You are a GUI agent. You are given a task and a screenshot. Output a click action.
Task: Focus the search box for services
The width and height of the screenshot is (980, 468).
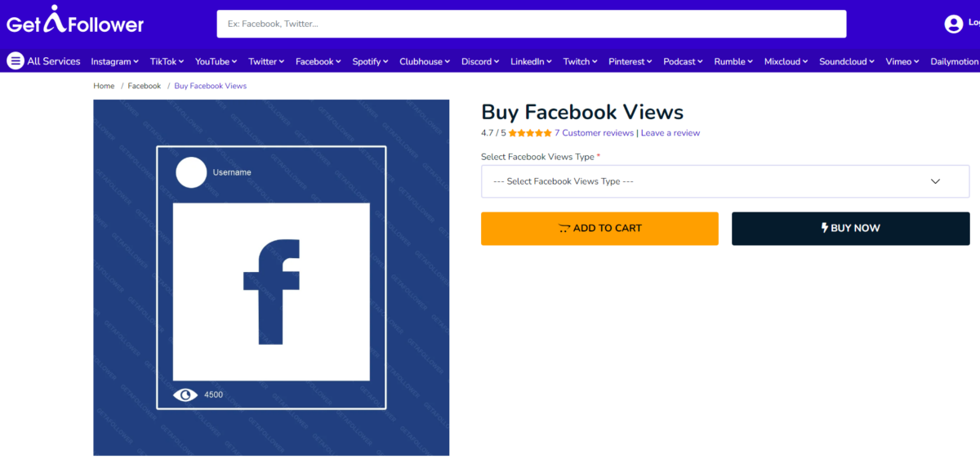point(532,24)
